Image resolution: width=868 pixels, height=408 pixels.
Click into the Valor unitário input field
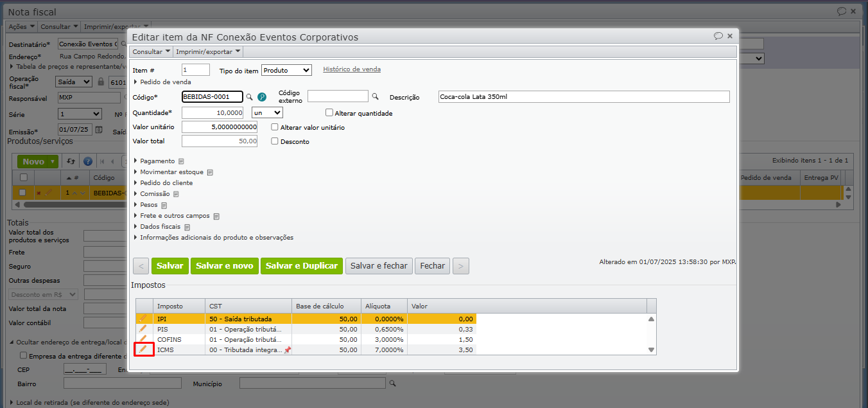[x=220, y=127]
